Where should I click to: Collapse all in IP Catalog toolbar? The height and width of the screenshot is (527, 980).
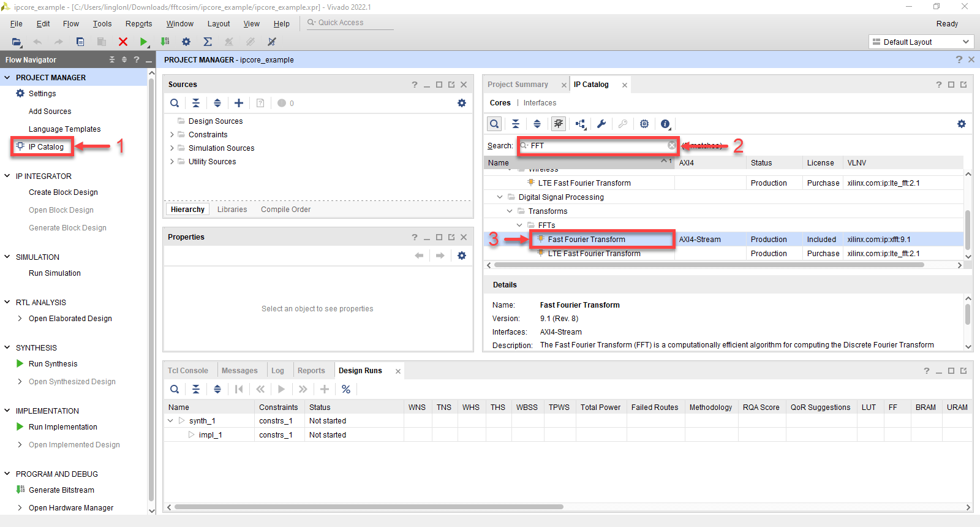point(516,124)
